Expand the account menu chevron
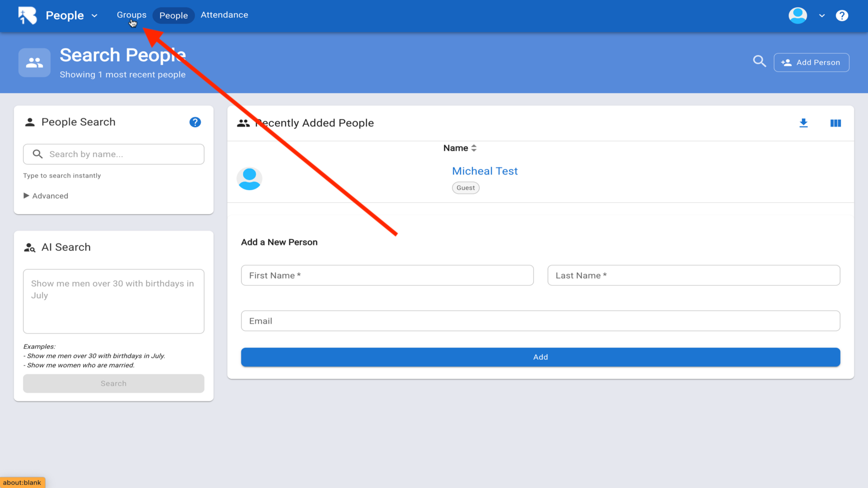 click(822, 15)
